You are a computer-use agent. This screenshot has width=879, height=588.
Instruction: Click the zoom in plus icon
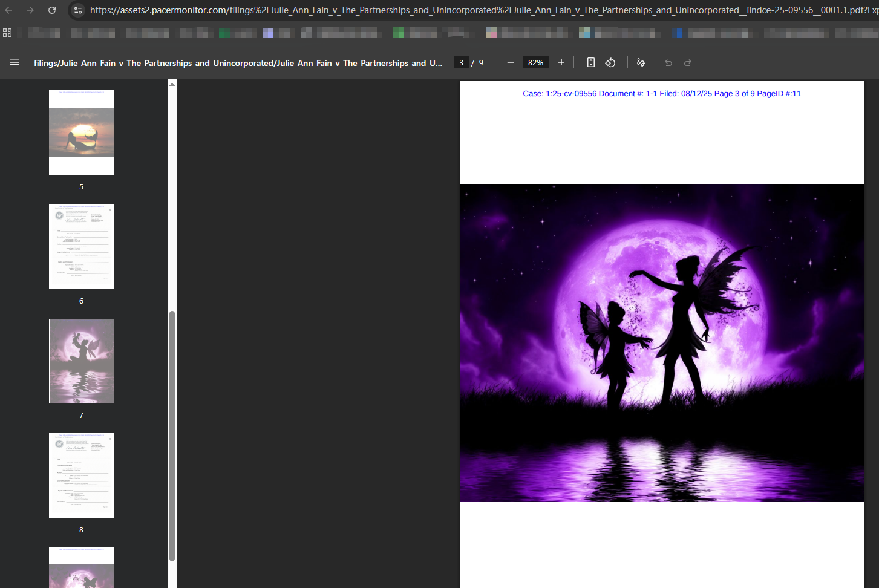561,62
